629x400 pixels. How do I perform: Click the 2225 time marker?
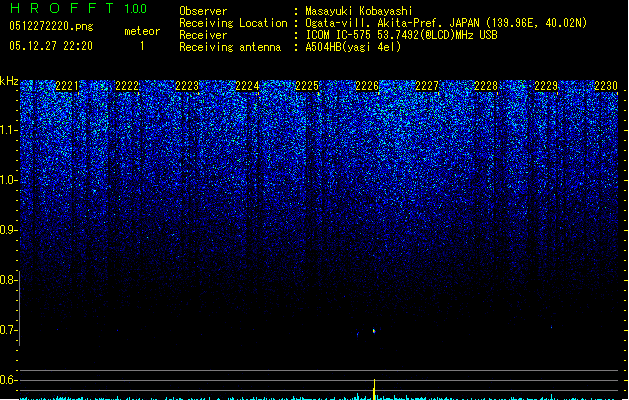point(307,86)
